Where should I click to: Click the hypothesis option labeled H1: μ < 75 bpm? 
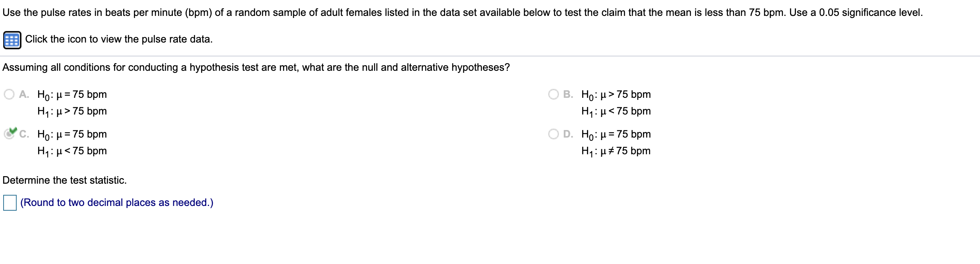click(x=72, y=151)
